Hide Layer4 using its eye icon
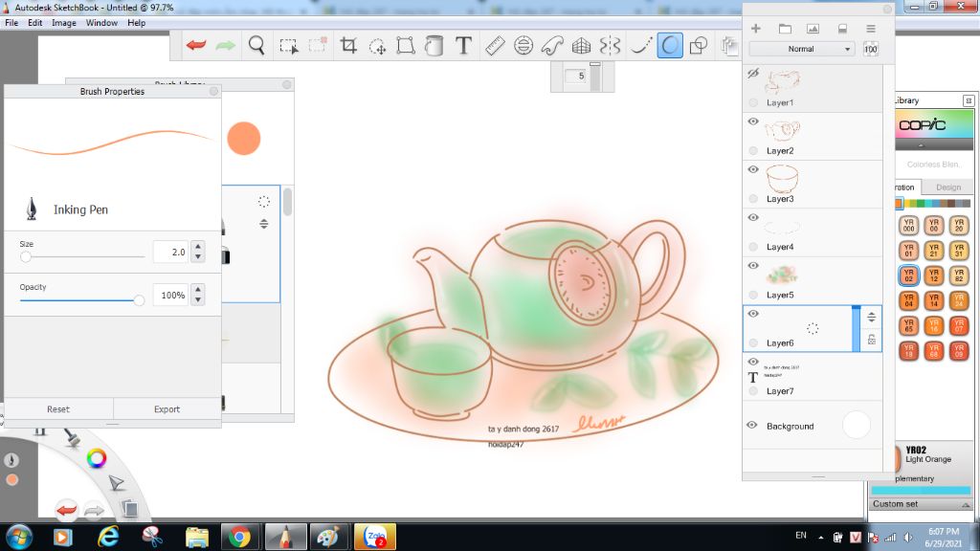980x551 pixels. click(x=753, y=217)
